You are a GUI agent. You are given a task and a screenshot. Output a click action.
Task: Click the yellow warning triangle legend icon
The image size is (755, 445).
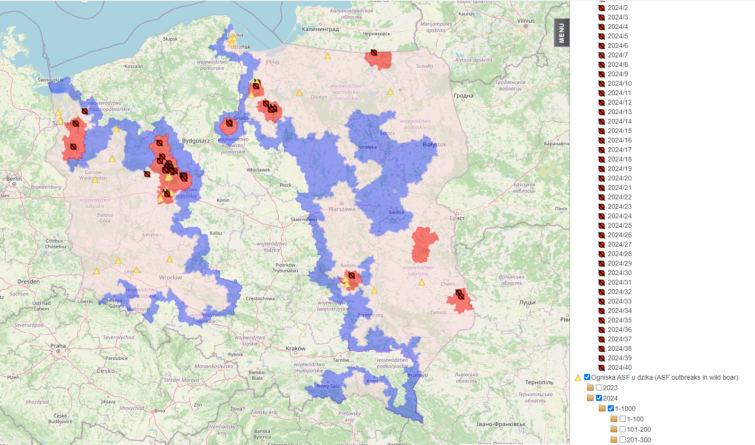pyautogui.click(x=578, y=377)
